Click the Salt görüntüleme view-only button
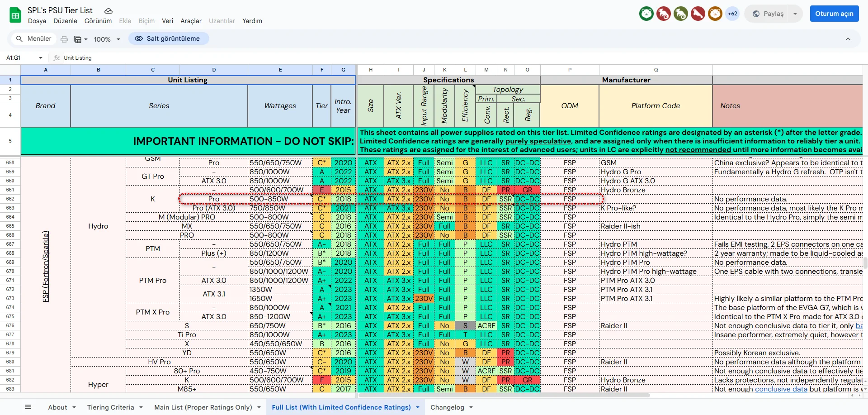Viewport: 868px width, 415px height. [168, 39]
